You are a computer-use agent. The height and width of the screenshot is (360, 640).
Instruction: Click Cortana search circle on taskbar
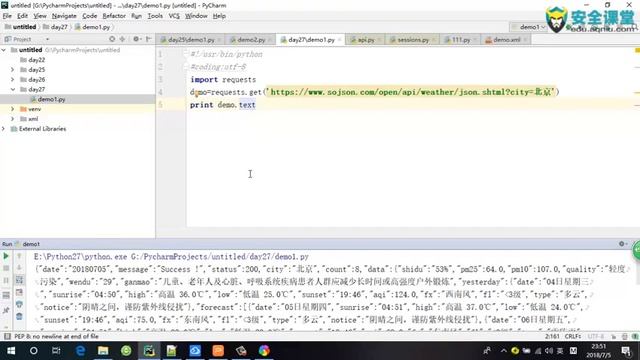33,351
